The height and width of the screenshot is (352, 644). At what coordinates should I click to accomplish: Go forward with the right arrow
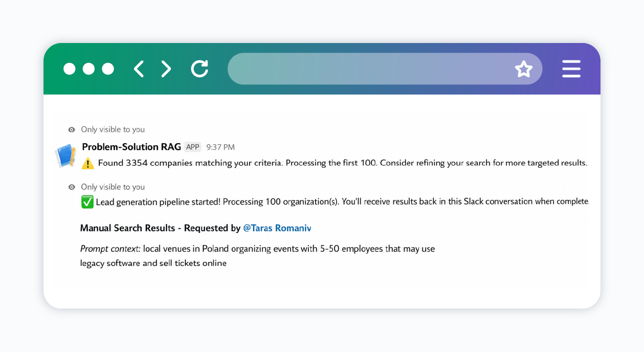(166, 69)
